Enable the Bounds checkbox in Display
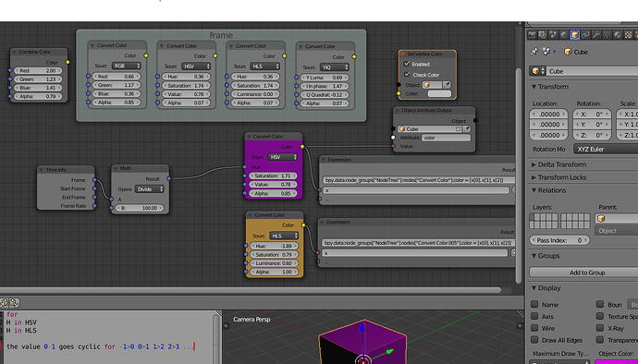This screenshot has height=364, width=638. coord(600,304)
